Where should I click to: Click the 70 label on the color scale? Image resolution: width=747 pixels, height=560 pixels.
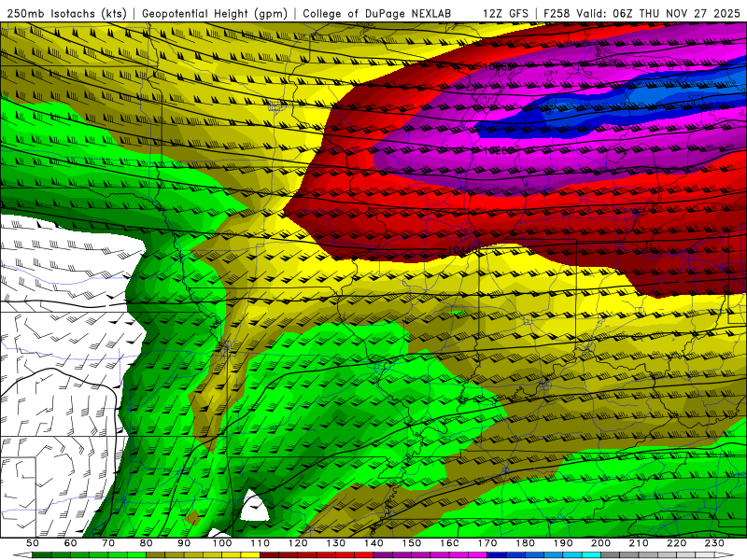point(108,543)
